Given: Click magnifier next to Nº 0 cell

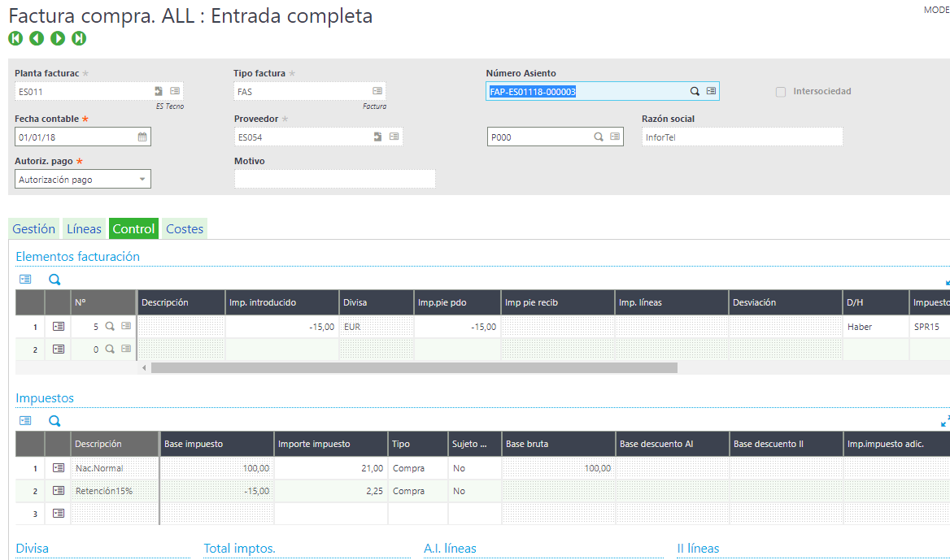Looking at the screenshot, I should point(110,349).
